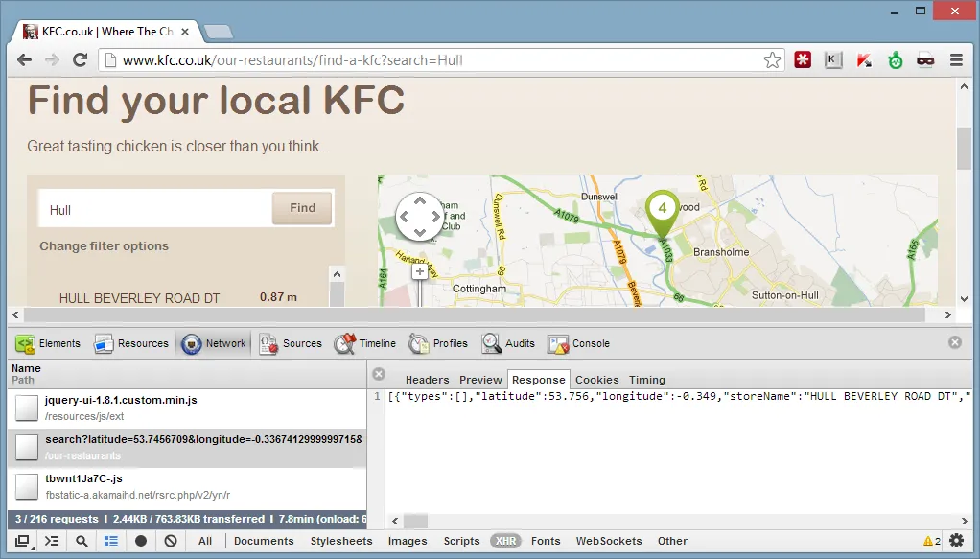
Task: Open the Audits panel
Action: (x=508, y=343)
